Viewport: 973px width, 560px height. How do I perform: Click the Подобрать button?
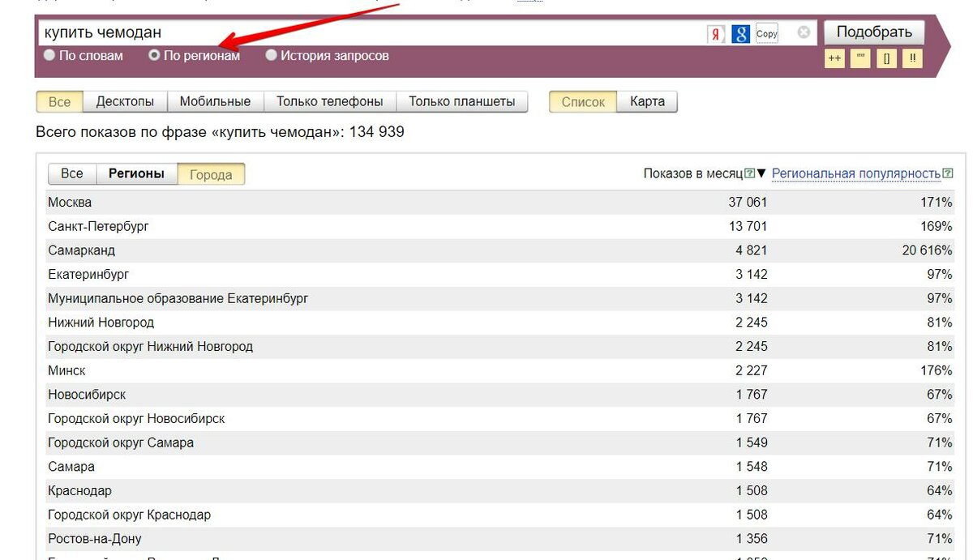874,32
